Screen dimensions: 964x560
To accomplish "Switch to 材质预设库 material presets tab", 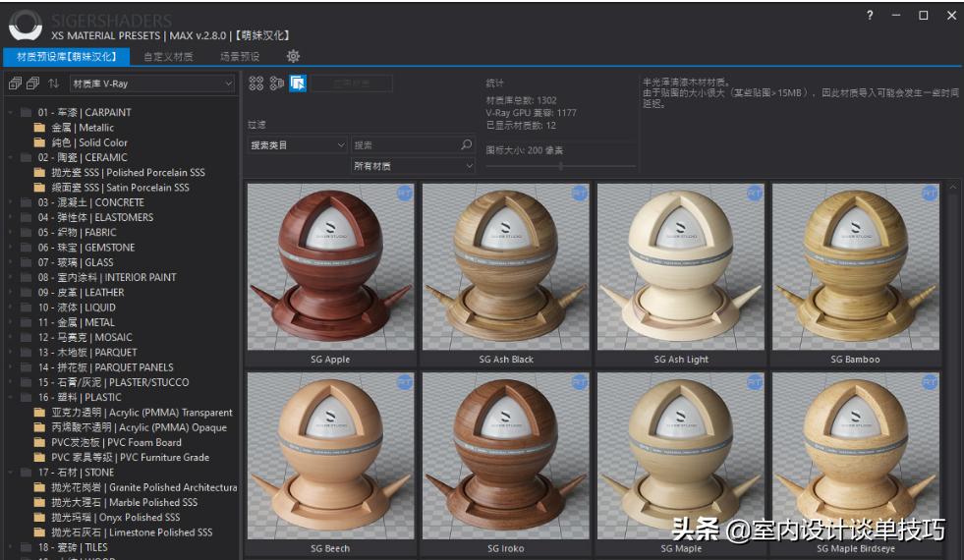I will click(67, 57).
